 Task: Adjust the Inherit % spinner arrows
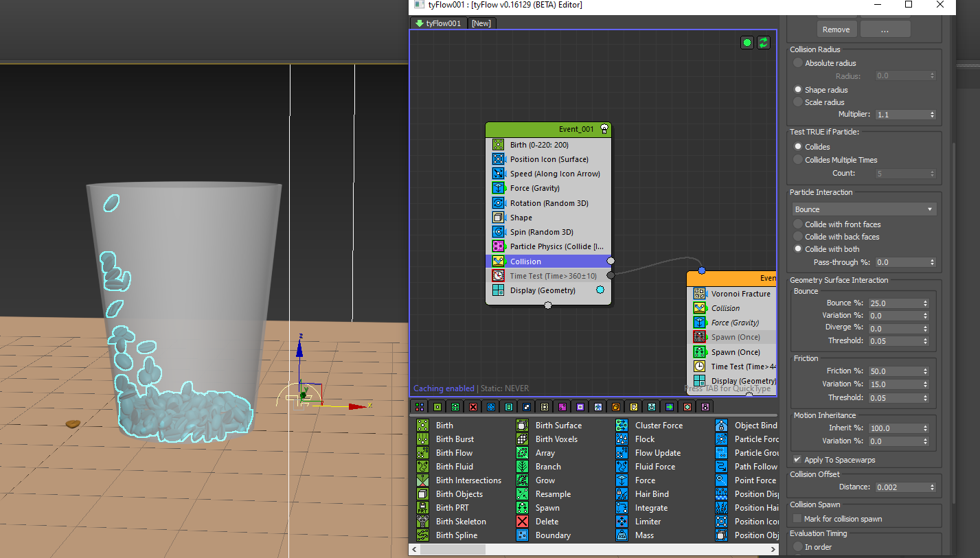point(926,428)
